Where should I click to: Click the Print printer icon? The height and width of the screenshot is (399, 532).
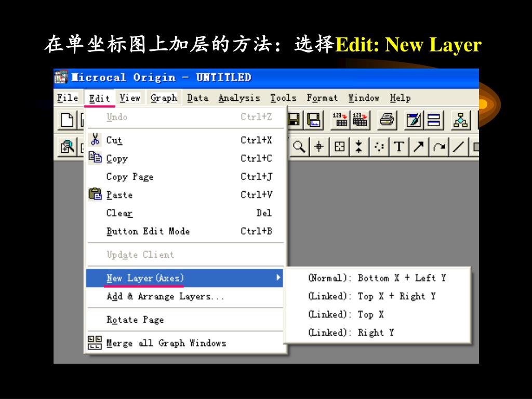(387, 120)
